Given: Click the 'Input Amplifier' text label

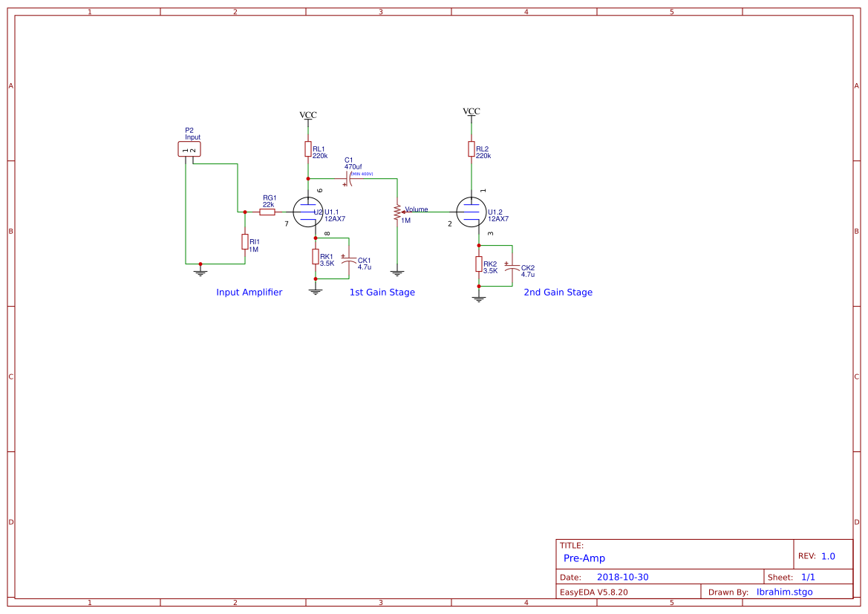Looking at the screenshot, I should pyautogui.click(x=249, y=292).
